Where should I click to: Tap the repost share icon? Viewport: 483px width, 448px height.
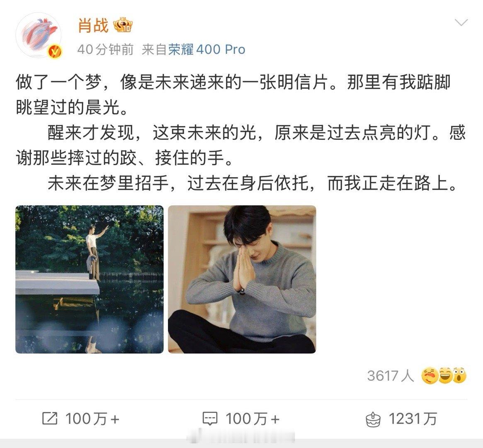[x=49, y=419]
